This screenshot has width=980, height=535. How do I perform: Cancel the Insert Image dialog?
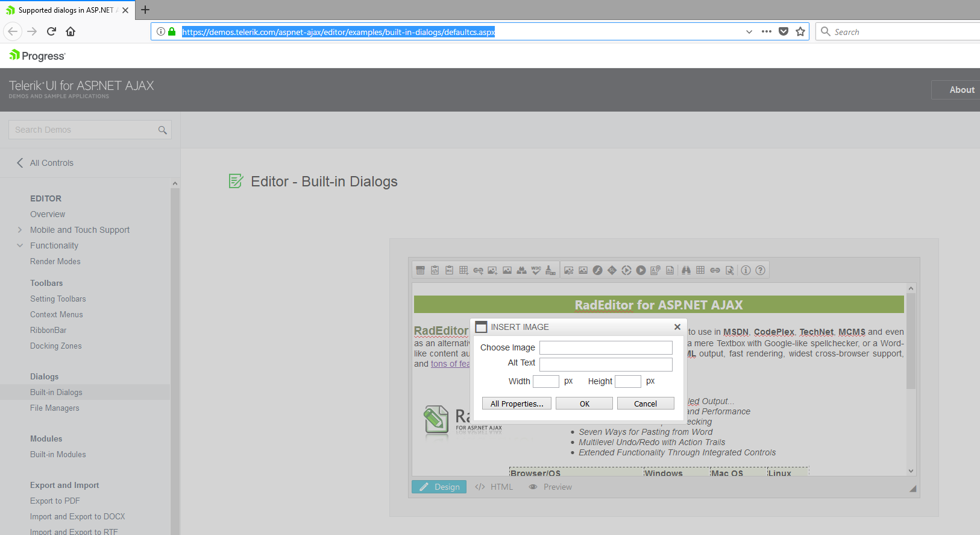coord(645,404)
